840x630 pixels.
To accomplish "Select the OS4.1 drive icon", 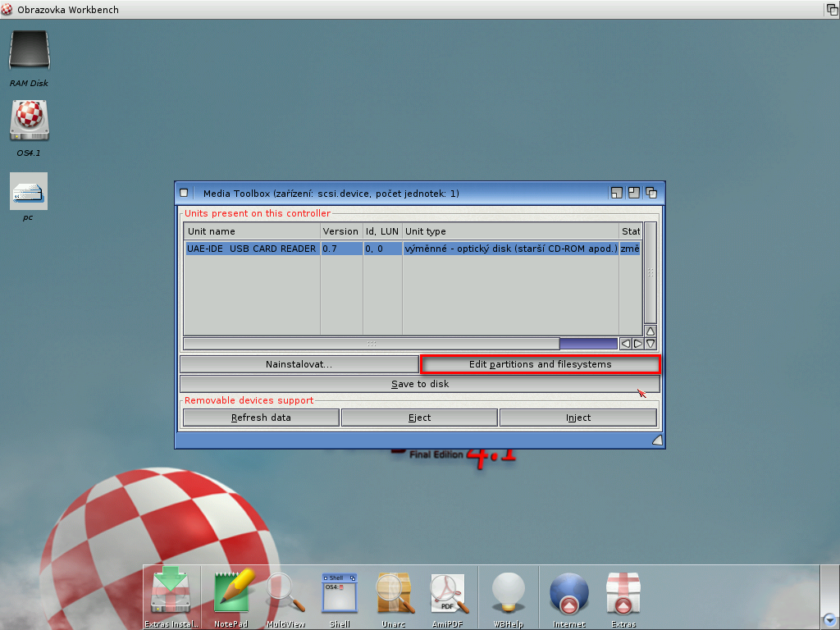I will (29, 121).
